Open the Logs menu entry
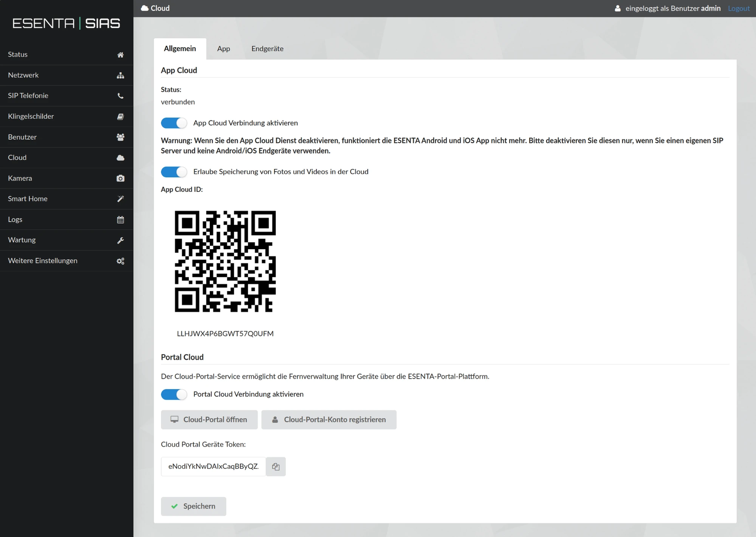Image resolution: width=756 pixels, height=537 pixels. 67,220
